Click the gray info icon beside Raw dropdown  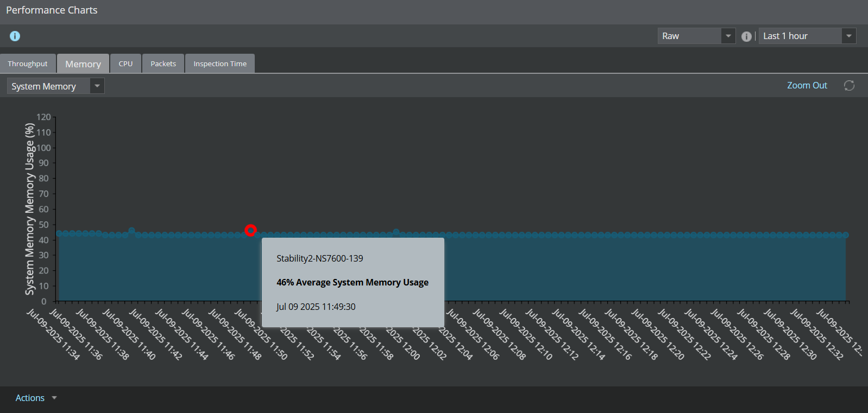(747, 36)
